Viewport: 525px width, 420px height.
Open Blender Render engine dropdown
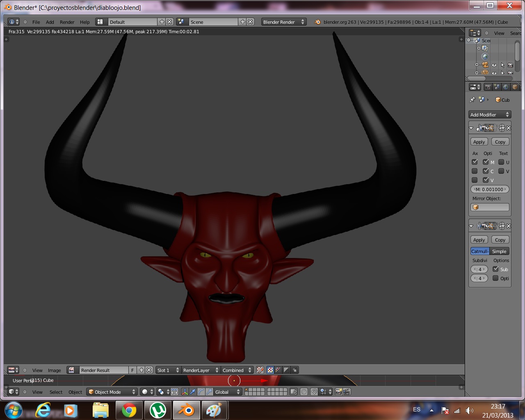(x=284, y=22)
